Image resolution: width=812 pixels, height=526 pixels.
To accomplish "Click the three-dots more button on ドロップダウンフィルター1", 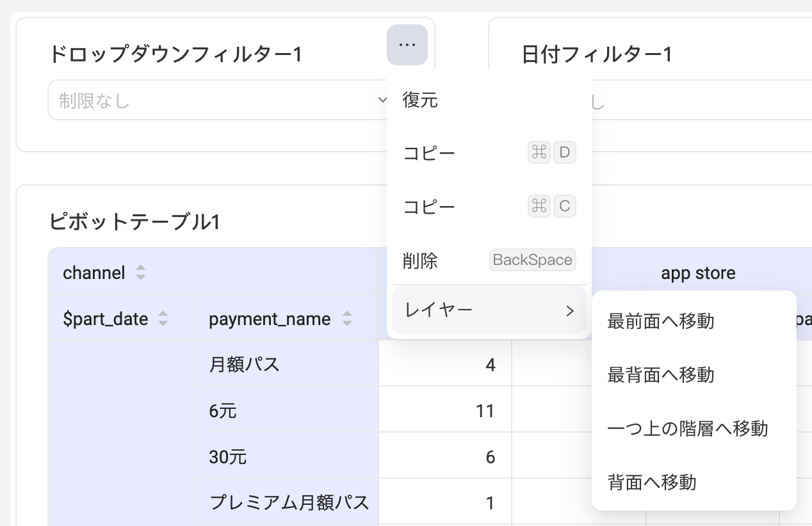I will 407,45.
